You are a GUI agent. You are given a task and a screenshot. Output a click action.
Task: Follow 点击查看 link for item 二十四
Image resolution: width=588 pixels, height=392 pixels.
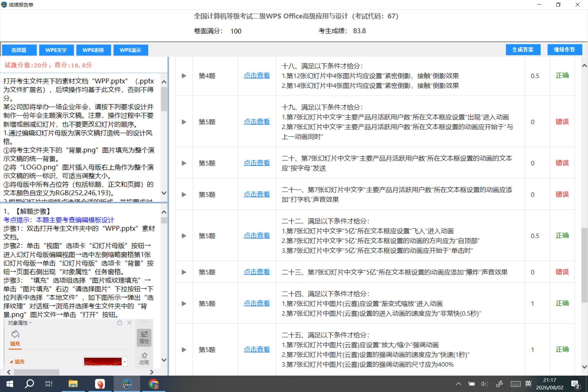257,303
